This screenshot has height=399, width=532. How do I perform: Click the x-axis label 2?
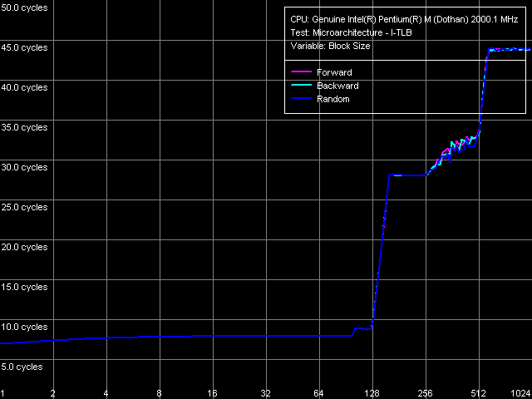point(53,393)
